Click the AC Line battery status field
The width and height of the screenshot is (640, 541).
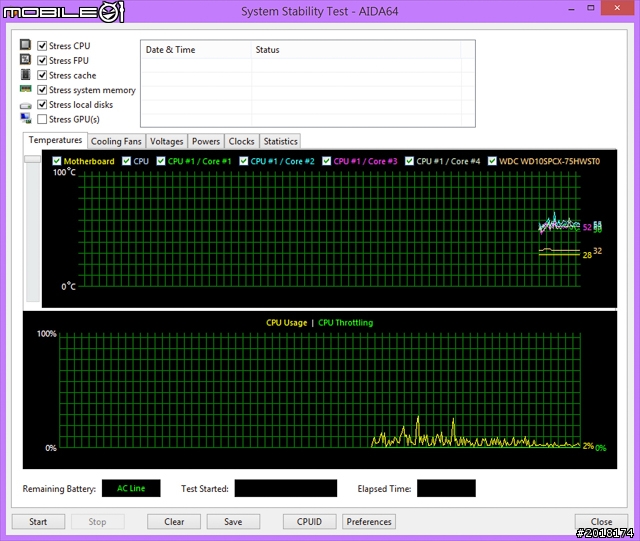coord(131,488)
